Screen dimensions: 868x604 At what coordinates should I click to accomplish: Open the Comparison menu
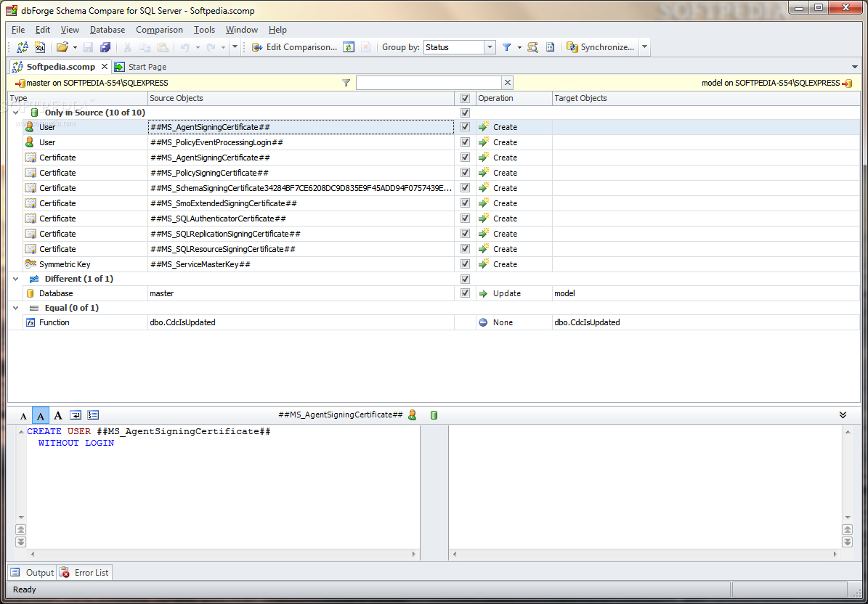click(159, 30)
